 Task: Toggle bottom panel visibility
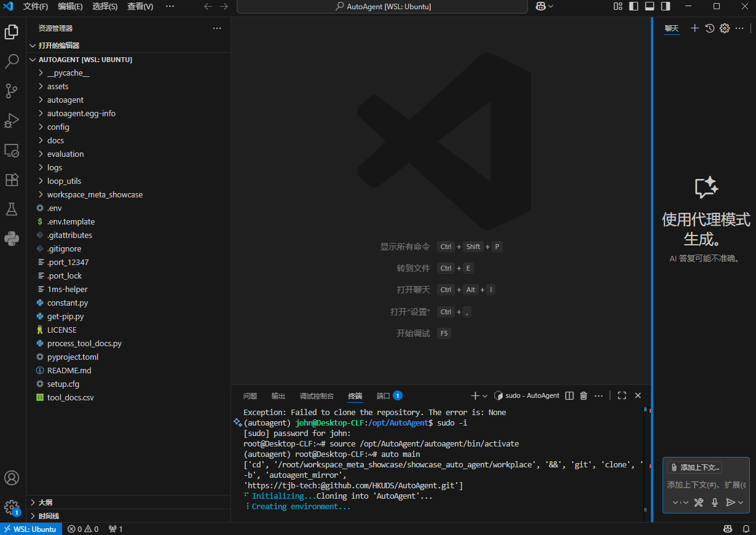(650, 6)
